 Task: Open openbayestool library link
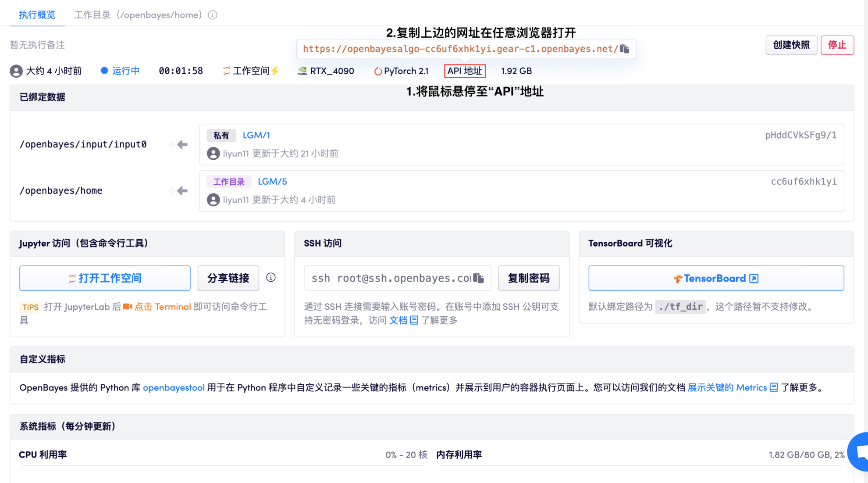coord(174,387)
